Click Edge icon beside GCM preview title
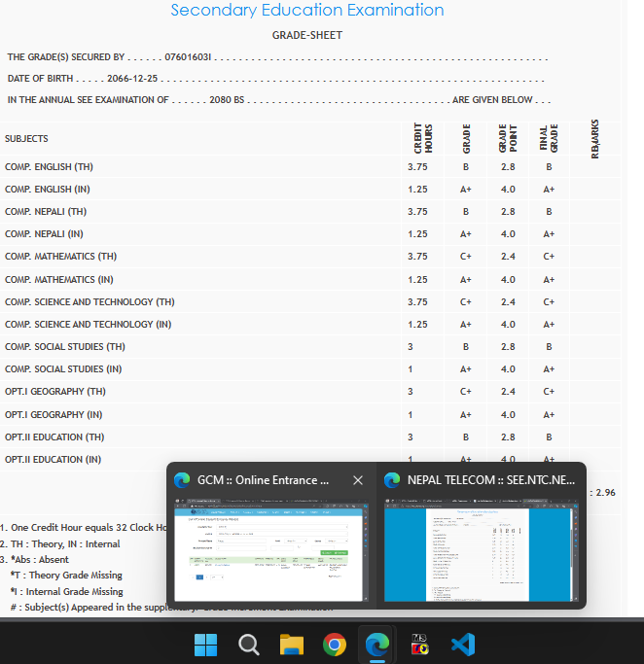 [182, 480]
